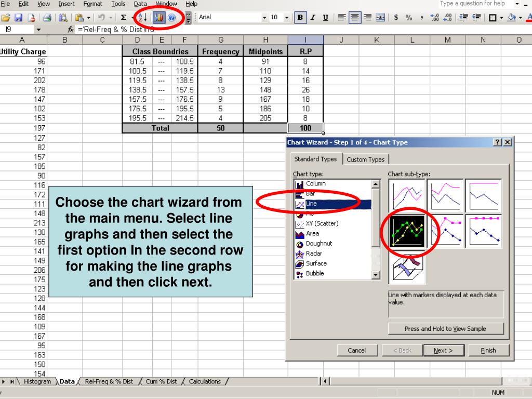Open Rel-Freq & % Dist sheet tab
The image size is (532, 399).
click(x=109, y=381)
